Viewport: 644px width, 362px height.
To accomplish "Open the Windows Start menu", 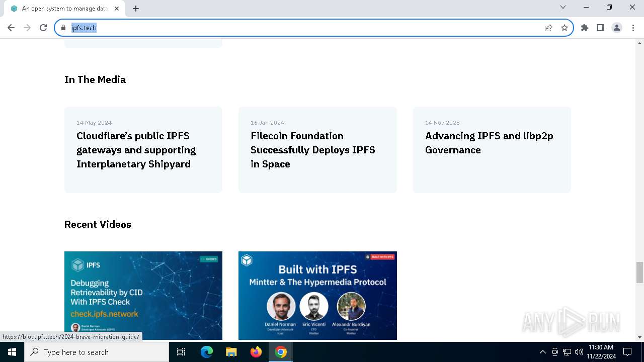I will point(12,352).
